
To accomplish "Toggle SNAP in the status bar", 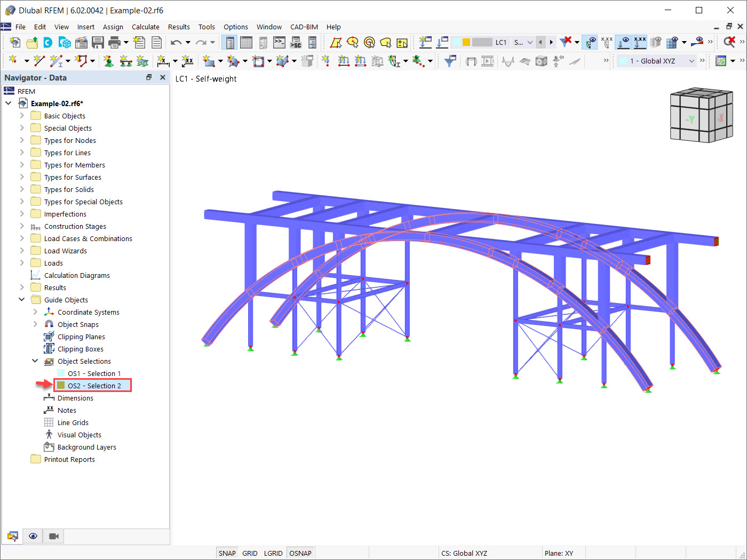I will [227, 553].
